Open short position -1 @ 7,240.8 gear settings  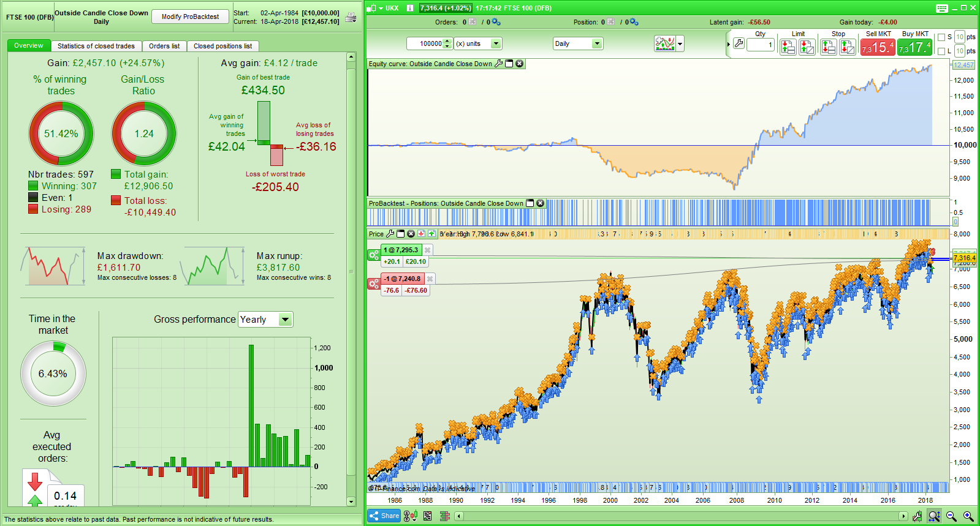coord(374,284)
